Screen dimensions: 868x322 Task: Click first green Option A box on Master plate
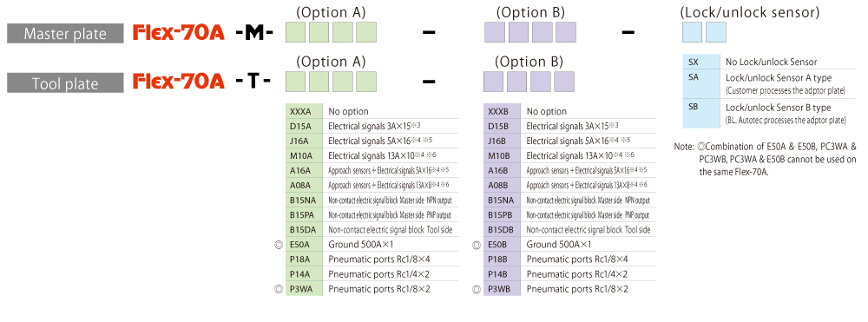[296, 33]
